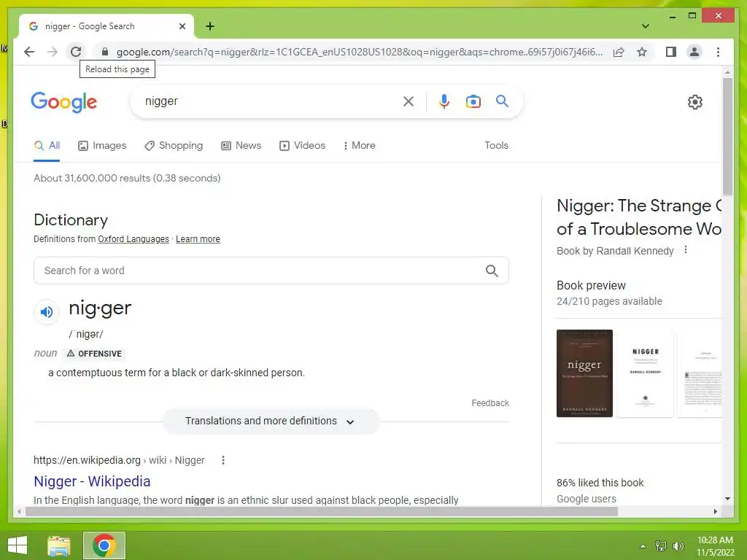The image size is (747, 560).
Task: Open the network tray icon
Action: coord(661,545)
